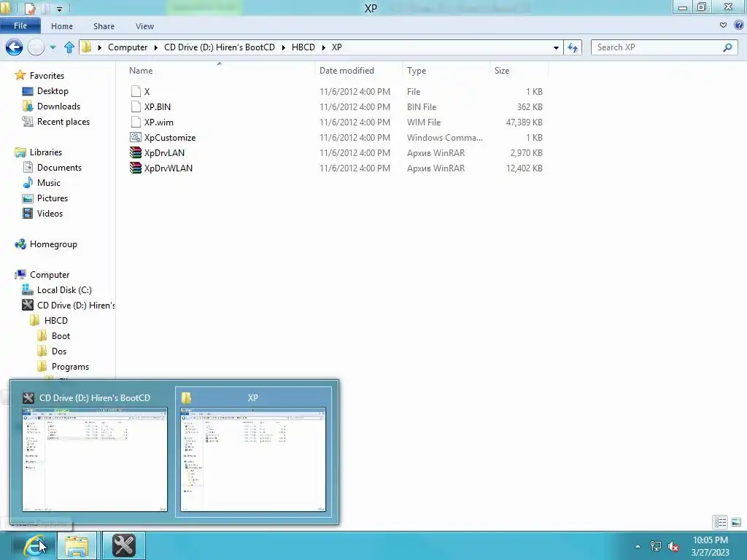Screen dimensions: 747x560
Task: Open Customize Quick Access Toolbar dropdown
Action: (x=60, y=9)
